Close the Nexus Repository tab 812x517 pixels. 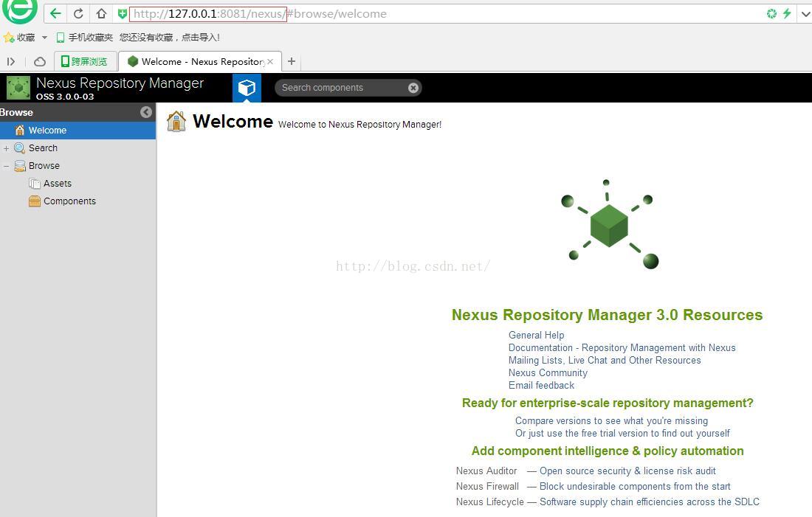click(x=270, y=62)
